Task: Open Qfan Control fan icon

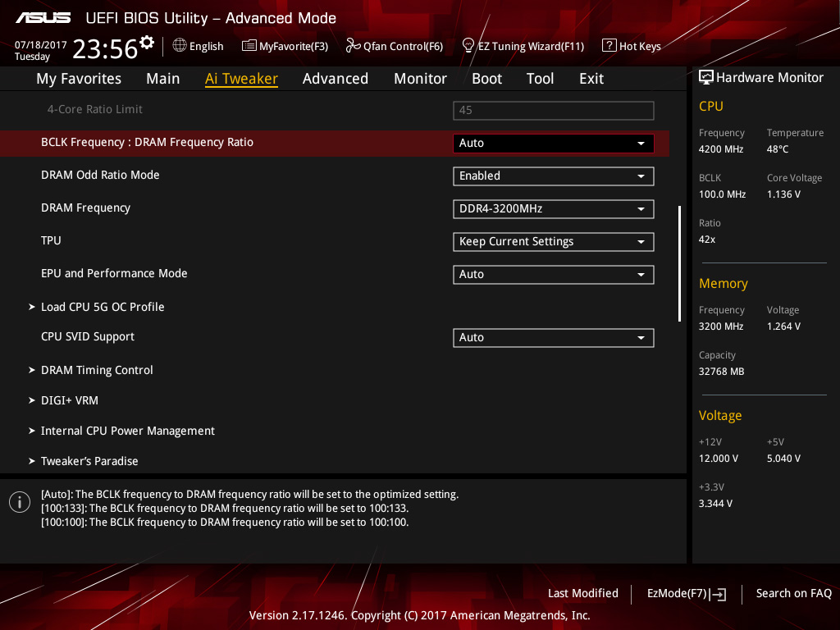Action: coord(353,46)
